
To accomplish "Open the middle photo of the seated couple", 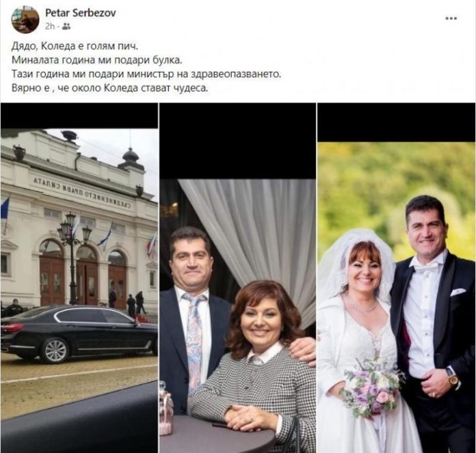I will click(x=238, y=277).
